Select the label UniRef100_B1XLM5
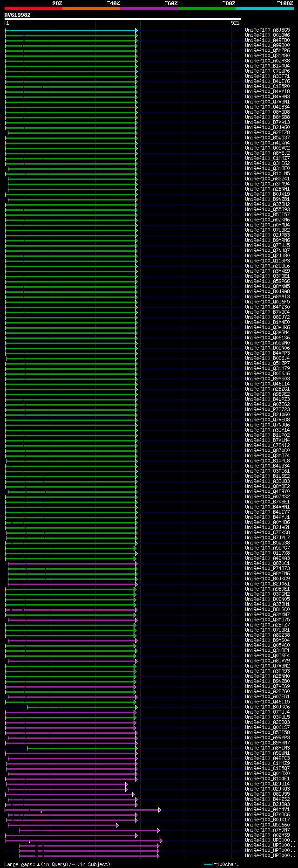Screen dimensions: 298x868 tap(267, 173)
